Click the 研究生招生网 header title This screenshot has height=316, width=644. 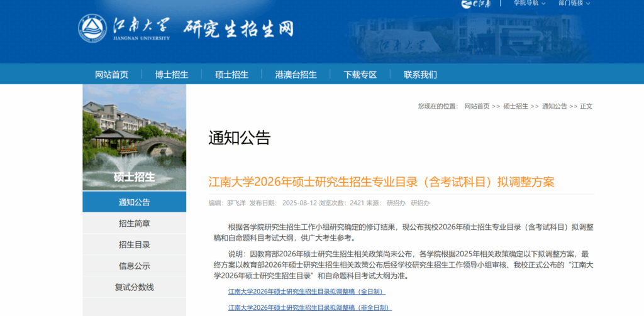click(x=238, y=29)
